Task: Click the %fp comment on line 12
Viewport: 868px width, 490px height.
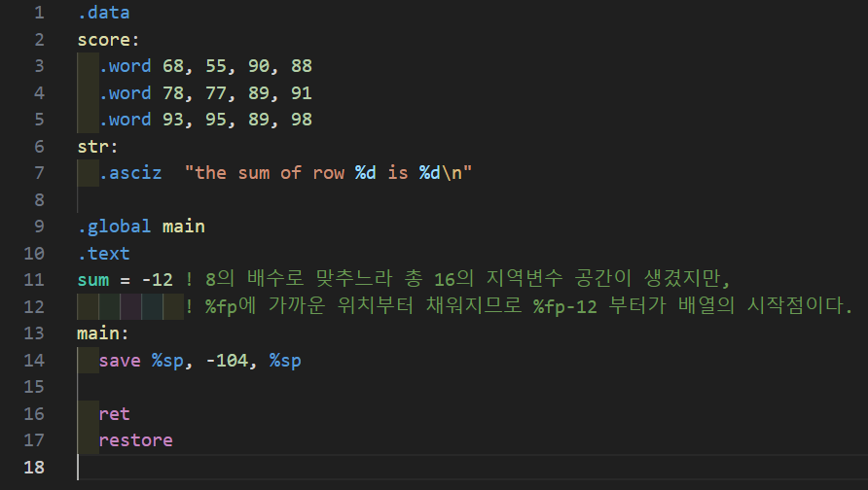Action: tap(519, 306)
